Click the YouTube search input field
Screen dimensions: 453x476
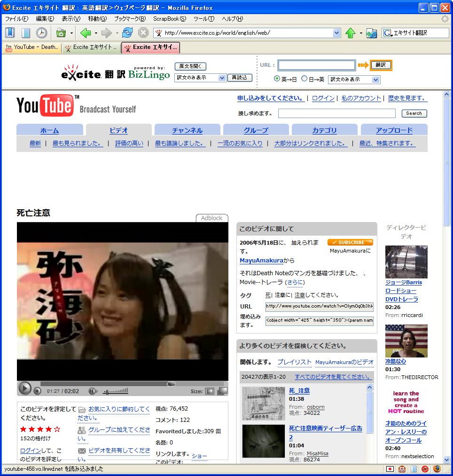tap(337, 113)
